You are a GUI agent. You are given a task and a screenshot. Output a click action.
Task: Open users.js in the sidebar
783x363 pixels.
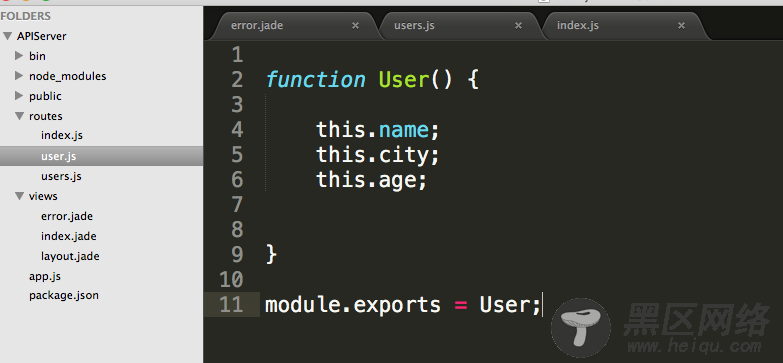(61, 176)
